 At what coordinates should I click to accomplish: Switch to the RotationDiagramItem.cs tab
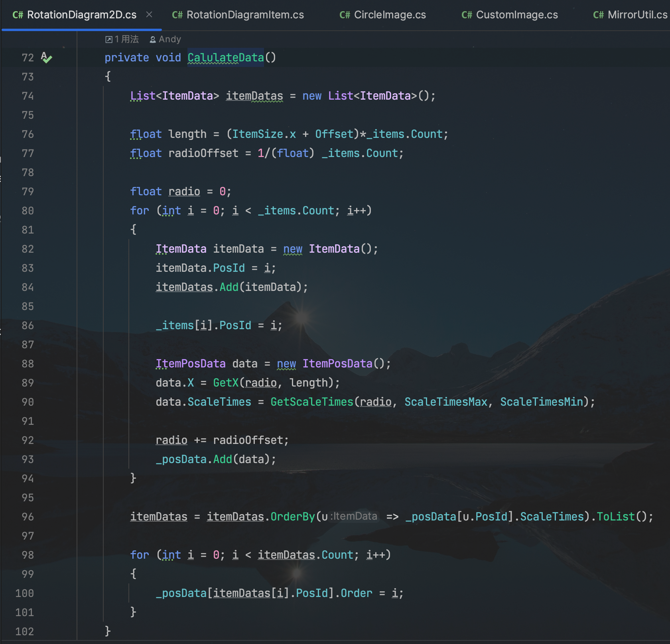pyautogui.click(x=245, y=15)
